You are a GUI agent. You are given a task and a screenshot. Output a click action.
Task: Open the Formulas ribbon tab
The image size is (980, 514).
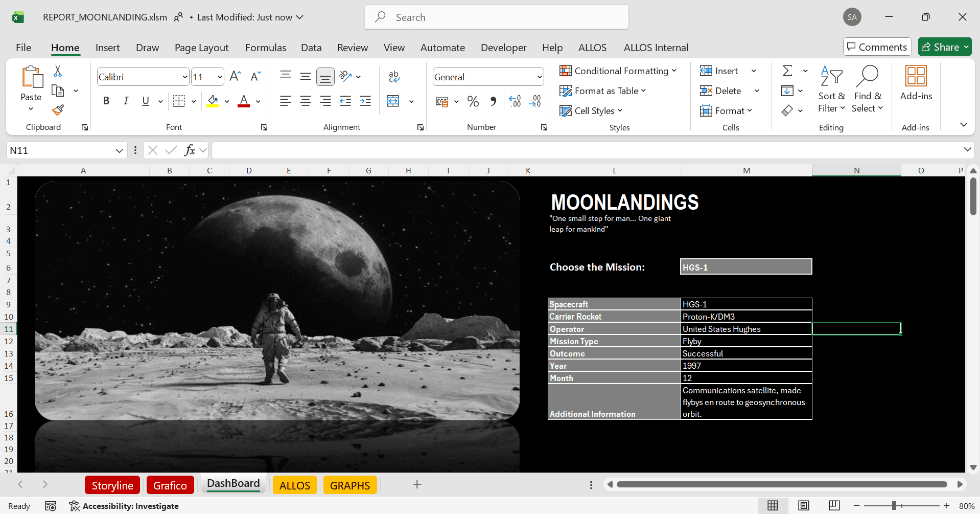265,48
